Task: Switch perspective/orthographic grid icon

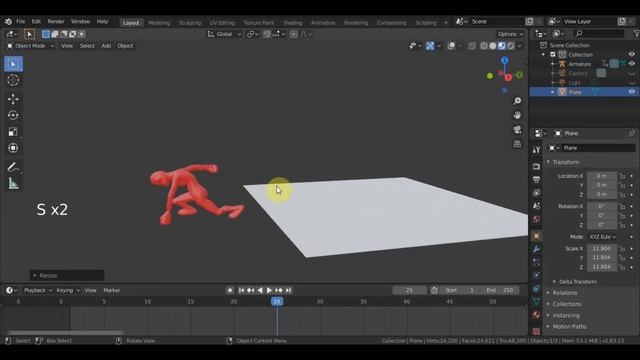Action: click(x=517, y=144)
